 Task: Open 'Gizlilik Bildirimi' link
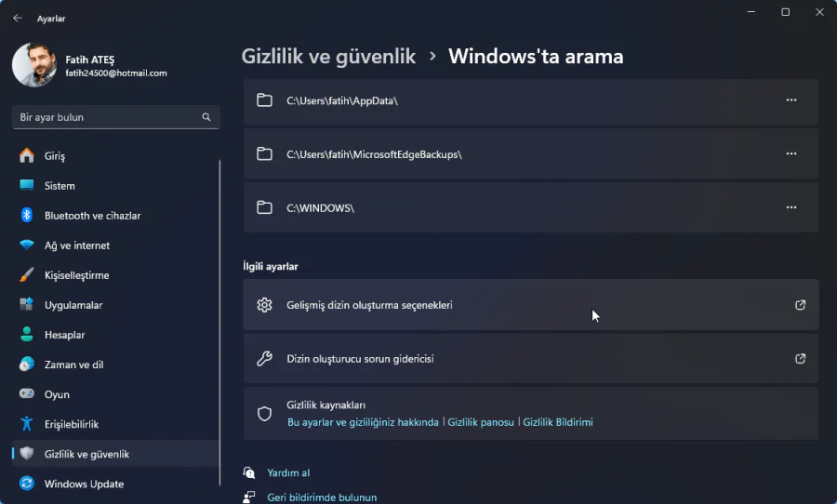558,422
